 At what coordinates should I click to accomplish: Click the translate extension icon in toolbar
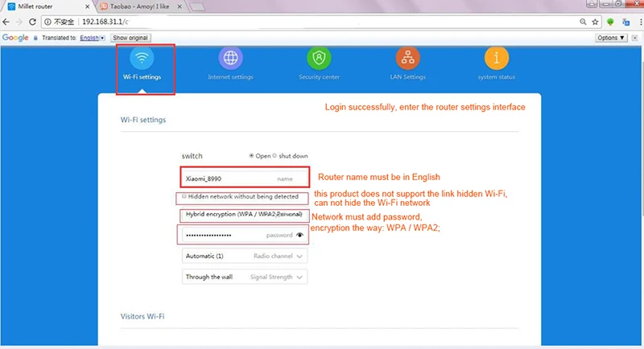point(625,23)
